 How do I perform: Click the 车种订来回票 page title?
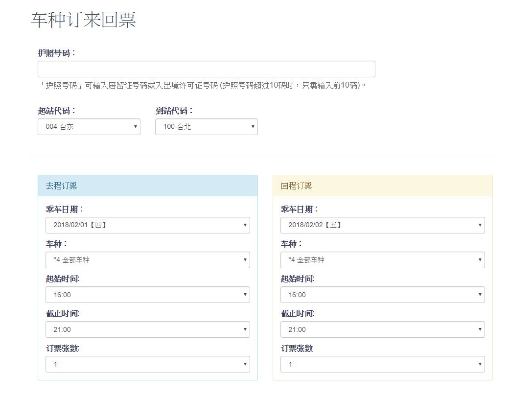point(83,20)
